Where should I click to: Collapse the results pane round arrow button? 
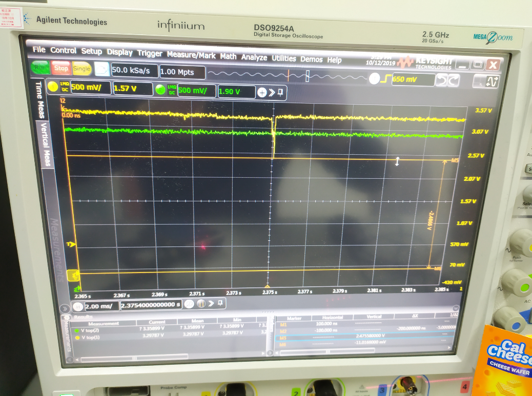click(x=456, y=308)
